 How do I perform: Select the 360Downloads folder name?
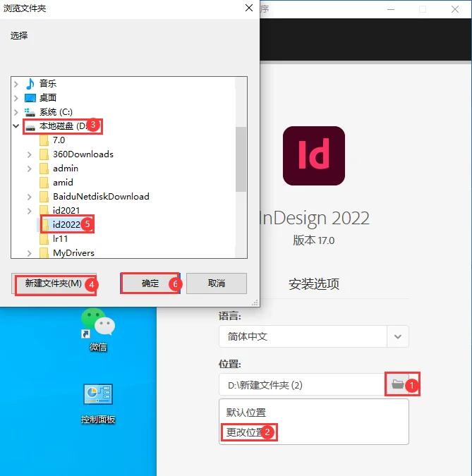(x=83, y=154)
